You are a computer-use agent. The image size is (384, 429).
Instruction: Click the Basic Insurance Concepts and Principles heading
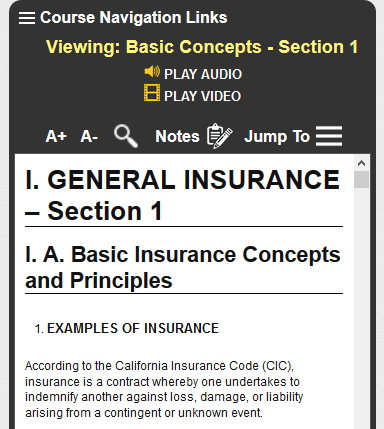pyautogui.click(x=183, y=267)
